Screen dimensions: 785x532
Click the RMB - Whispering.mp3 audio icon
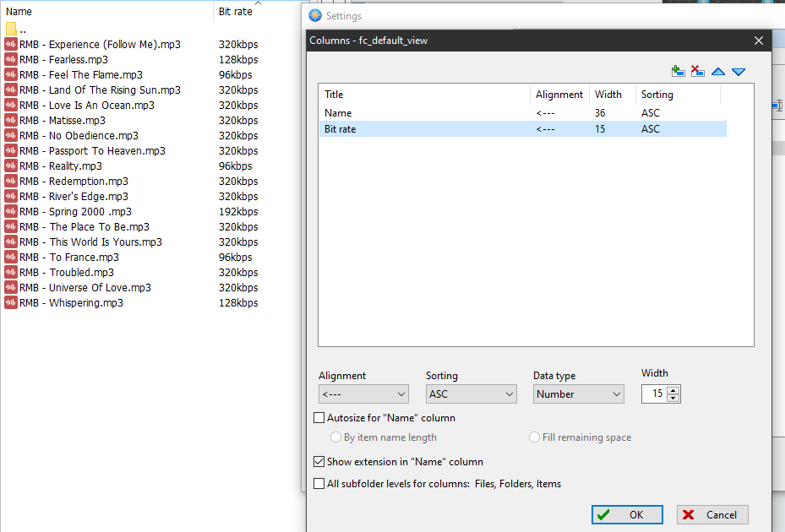(11, 303)
